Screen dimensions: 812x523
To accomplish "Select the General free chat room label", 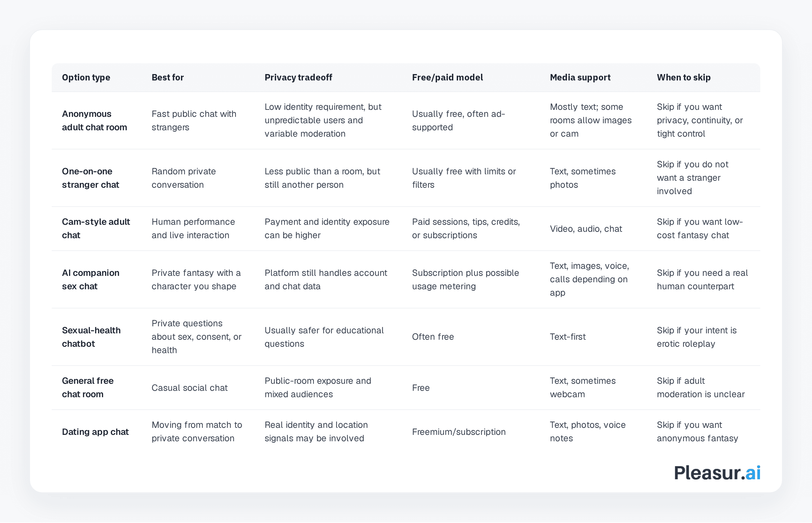I will 87,388.
